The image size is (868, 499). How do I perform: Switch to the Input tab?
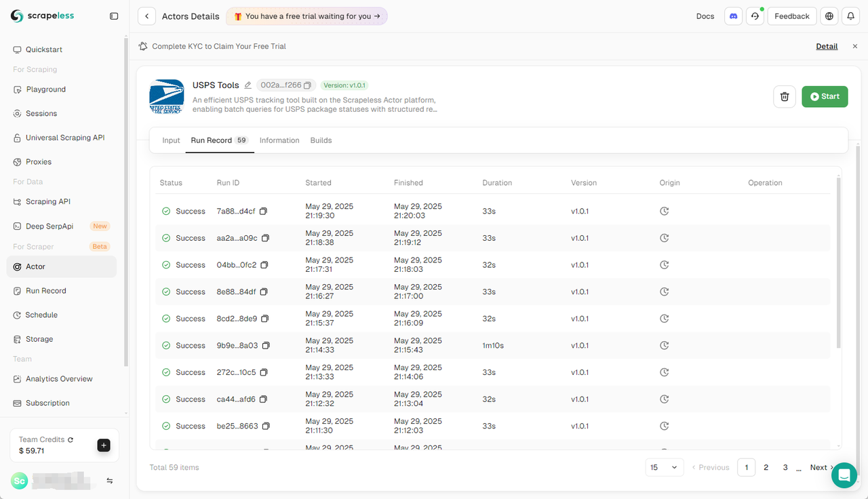click(x=171, y=140)
